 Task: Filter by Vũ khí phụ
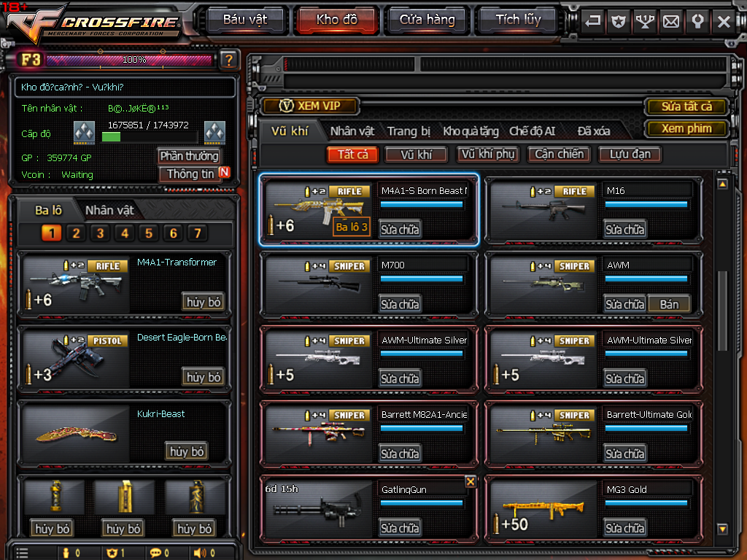(488, 155)
